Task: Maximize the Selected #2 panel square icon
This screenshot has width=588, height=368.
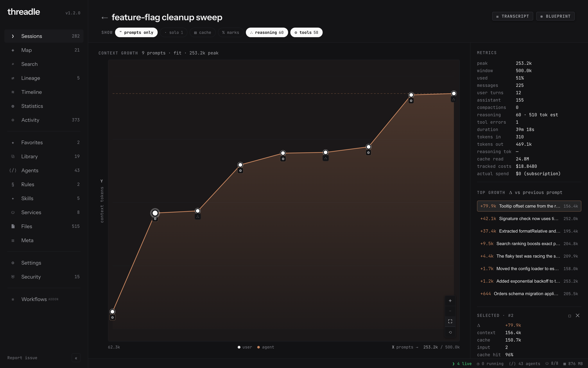Action: click(x=570, y=316)
